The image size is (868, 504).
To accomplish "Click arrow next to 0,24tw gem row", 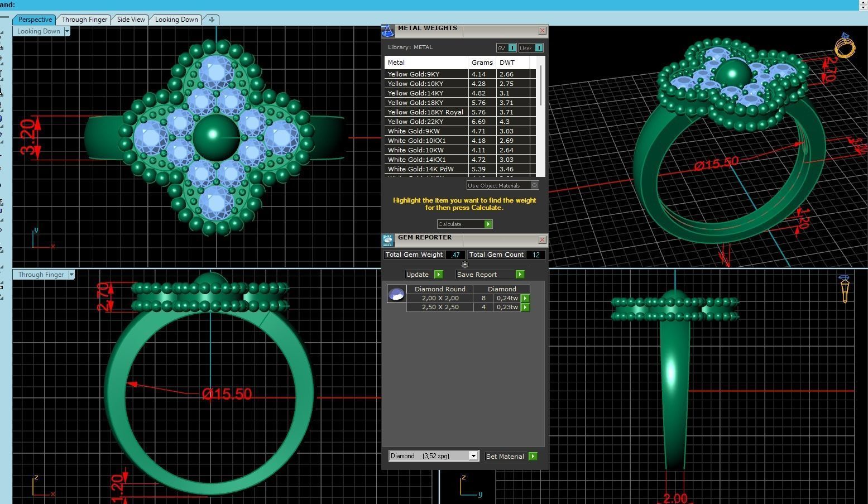I will click(x=525, y=299).
